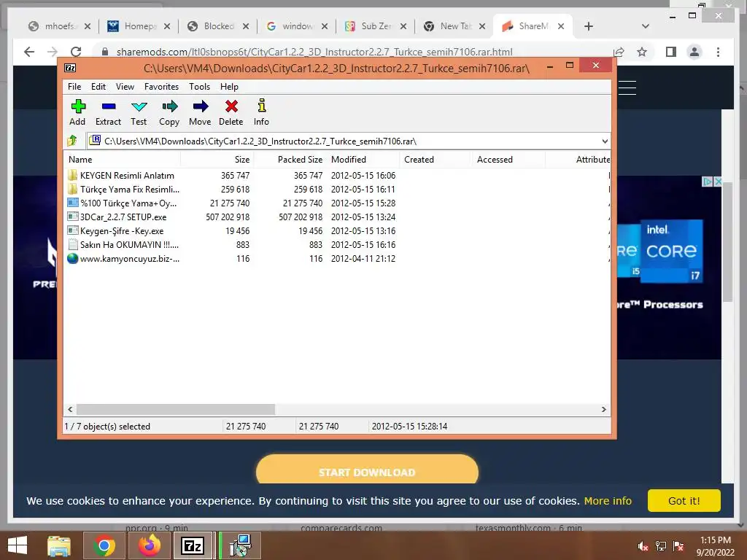Open Chrome three-dot menu
Image resolution: width=747 pixels, height=560 pixels.
pos(718,52)
